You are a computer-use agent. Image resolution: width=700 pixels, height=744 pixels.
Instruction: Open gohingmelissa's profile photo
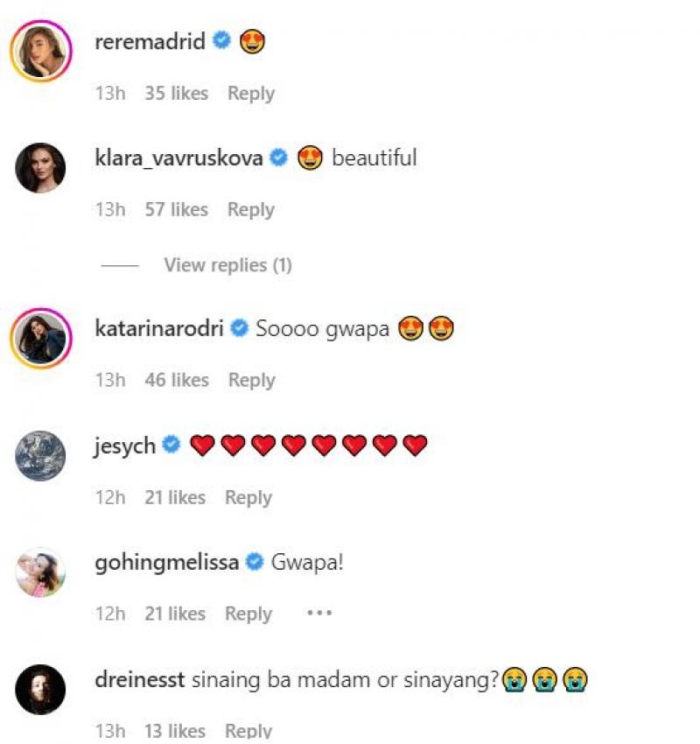[40, 572]
